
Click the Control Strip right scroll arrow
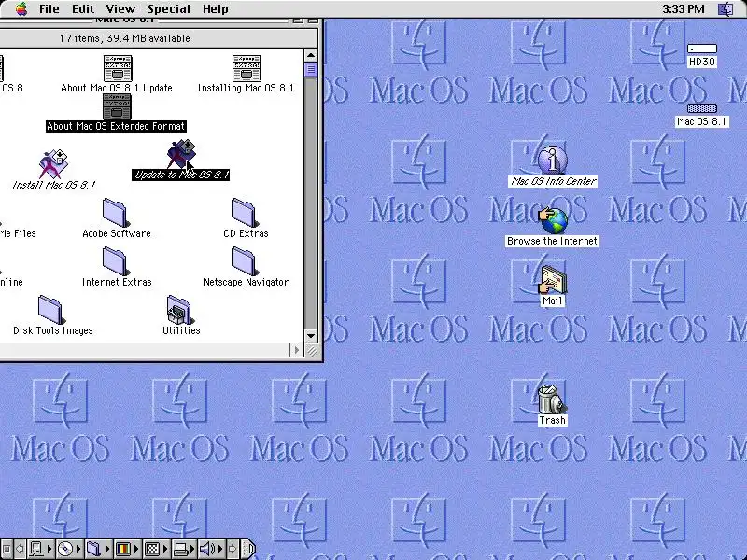(233, 549)
